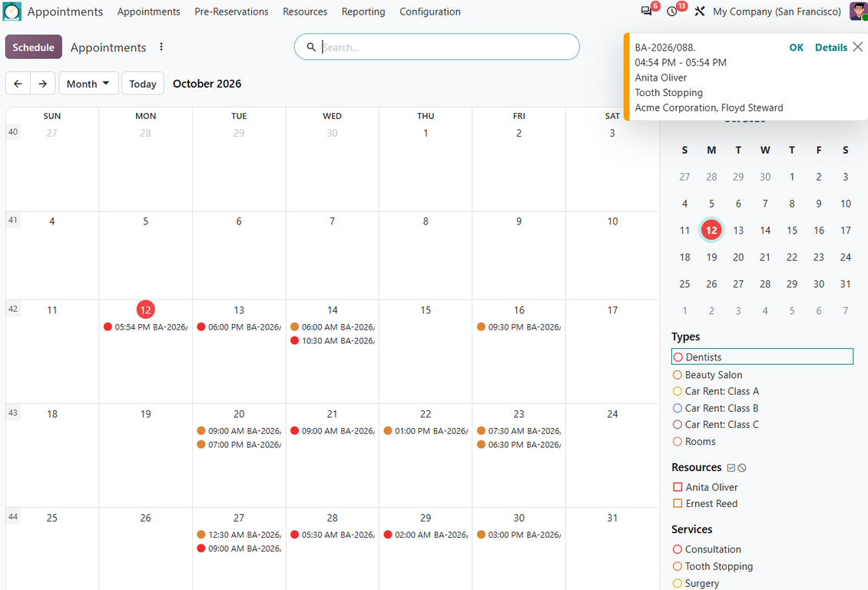Uncheck all resources icon

(742, 468)
